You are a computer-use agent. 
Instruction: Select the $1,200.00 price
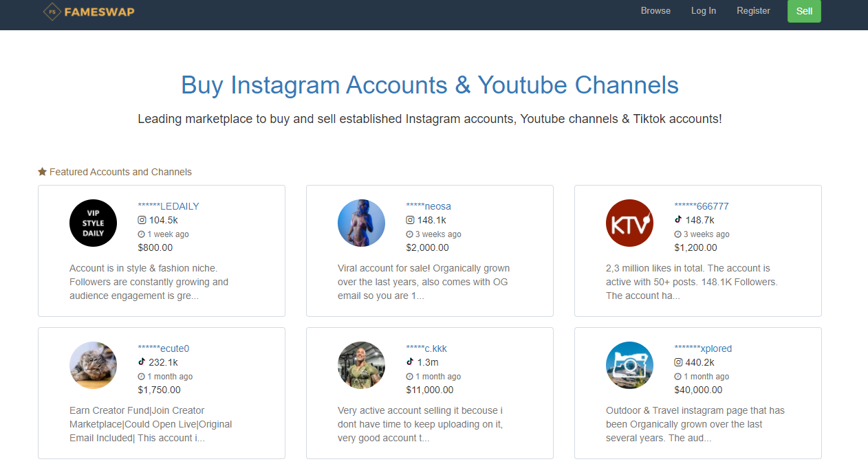[695, 247]
